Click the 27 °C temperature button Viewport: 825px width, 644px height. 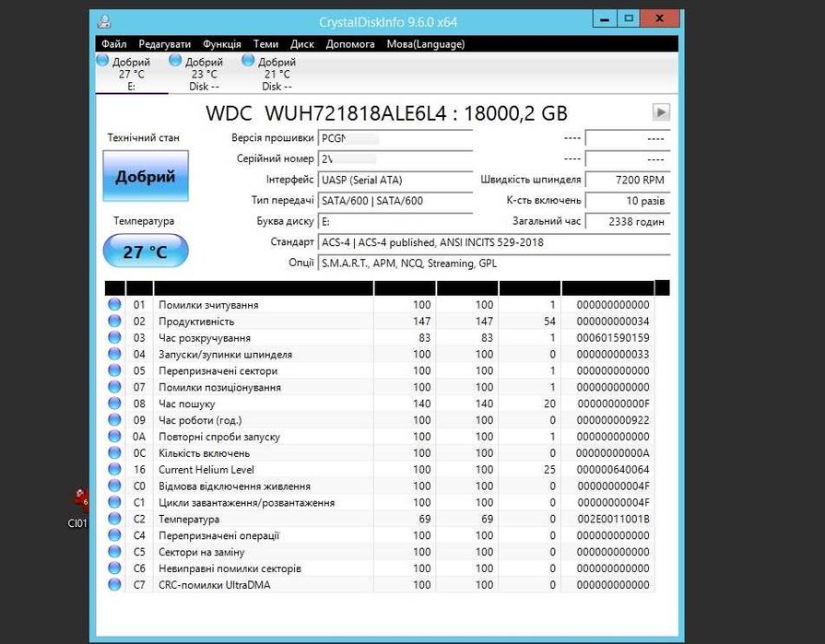click(x=146, y=252)
